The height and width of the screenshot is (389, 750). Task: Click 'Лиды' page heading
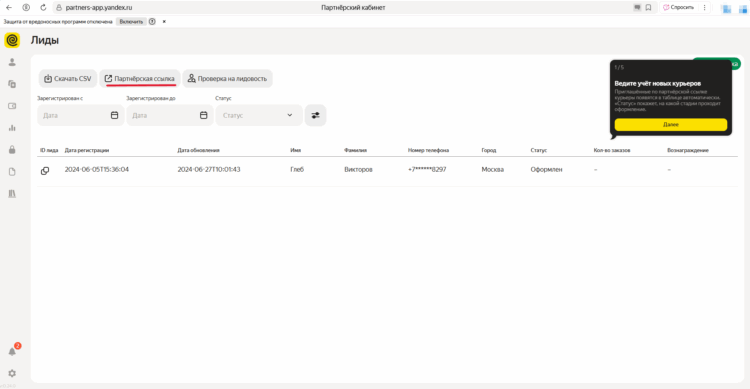tap(45, 40)
